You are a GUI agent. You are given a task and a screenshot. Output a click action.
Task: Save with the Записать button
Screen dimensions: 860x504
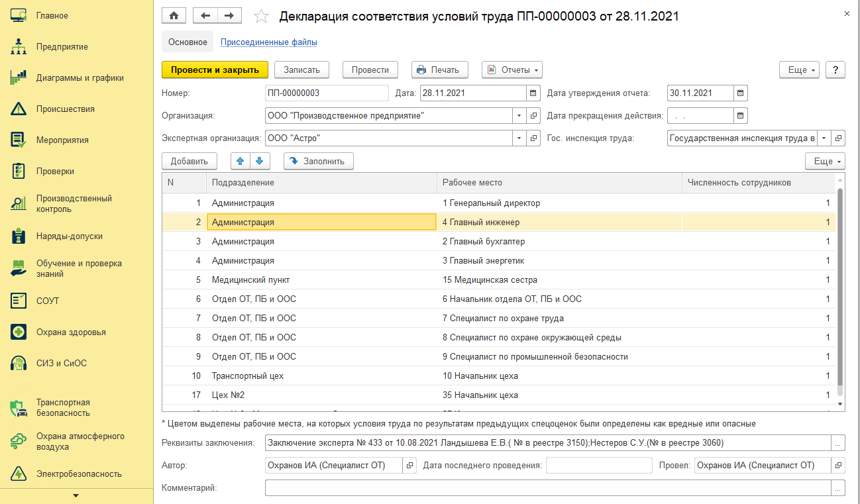(x=301, y=70)
